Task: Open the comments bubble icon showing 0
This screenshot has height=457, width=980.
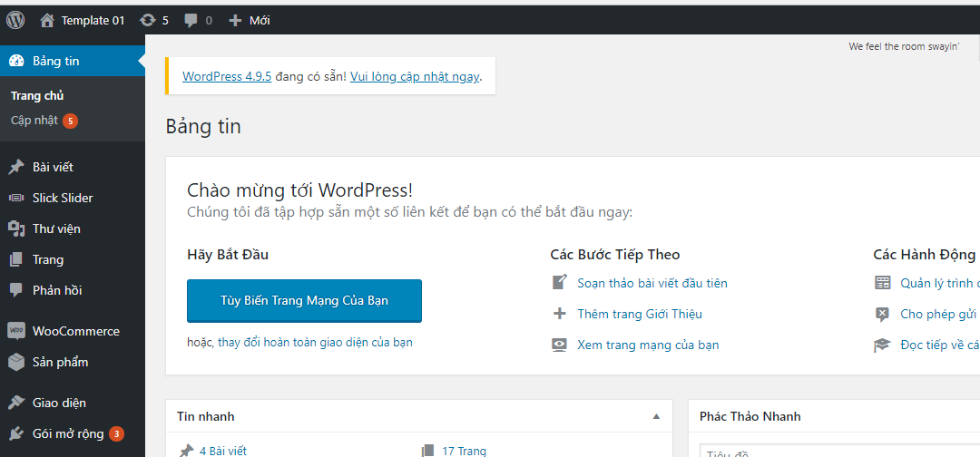Action: (x=191, y=21)
